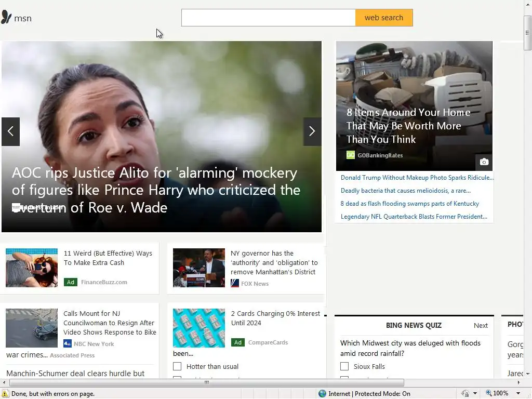Image resolution: width=532 pixels, height=399 pixels.
Task: Click the status bar security padlock icon
Action: [x=465, y=394]
